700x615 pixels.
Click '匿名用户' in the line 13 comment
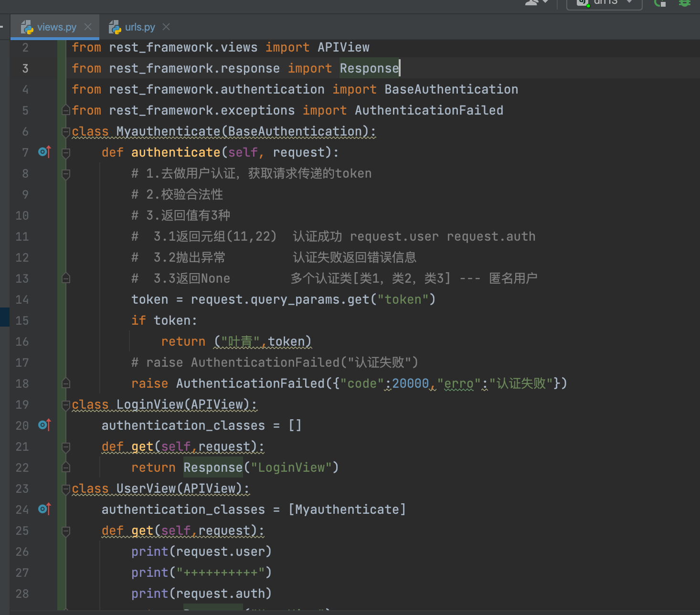[513, 278]
